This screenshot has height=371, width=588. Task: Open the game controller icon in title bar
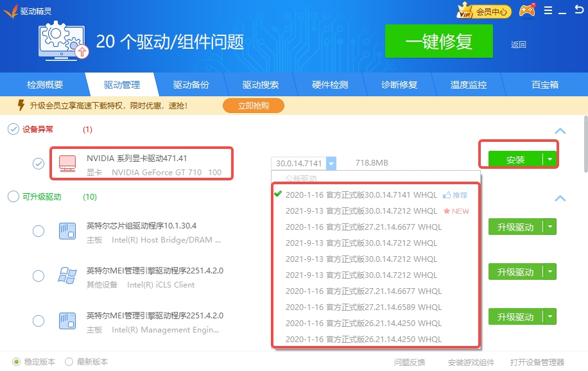click(x=527, y=11)
